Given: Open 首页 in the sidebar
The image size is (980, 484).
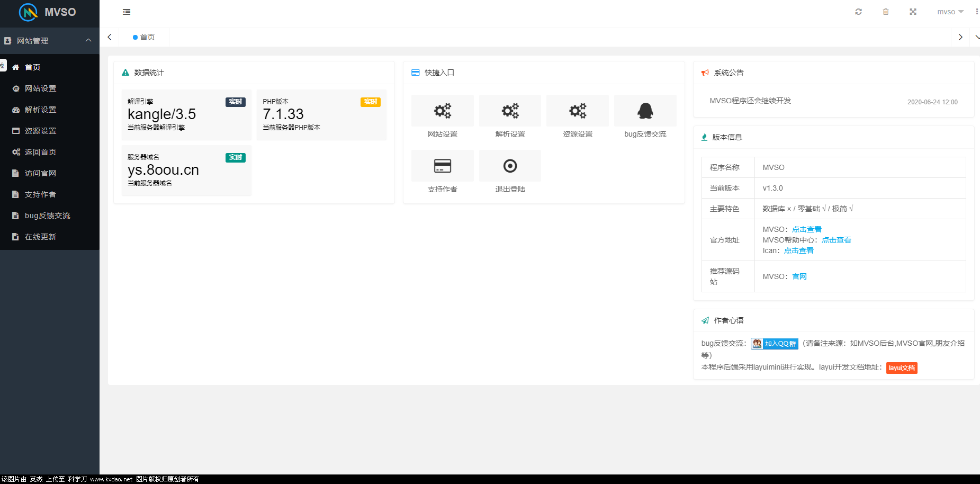Looking at the screenshot, I should tap(50, 67).
